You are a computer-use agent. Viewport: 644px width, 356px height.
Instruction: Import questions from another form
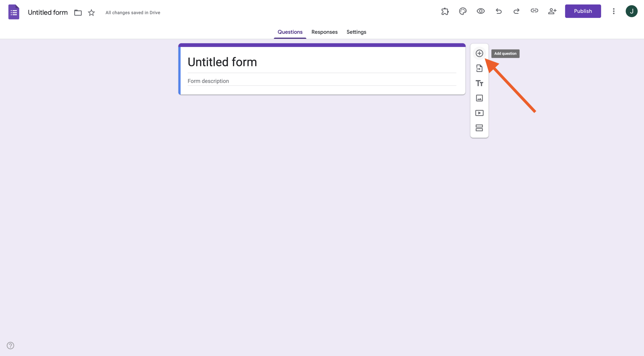[479, 68]
